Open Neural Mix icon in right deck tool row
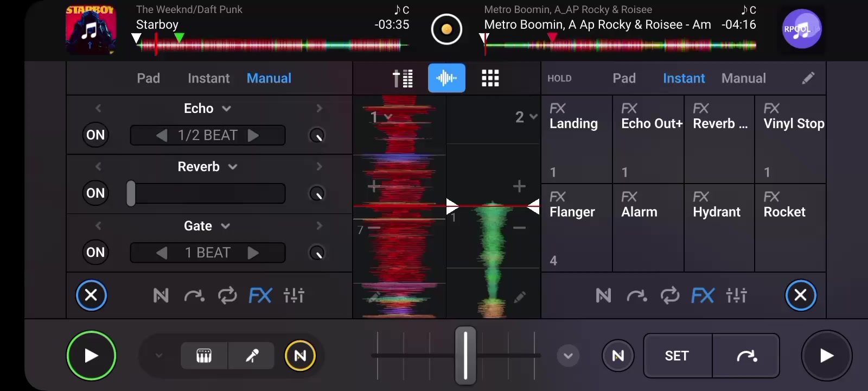 pos(603,295)
